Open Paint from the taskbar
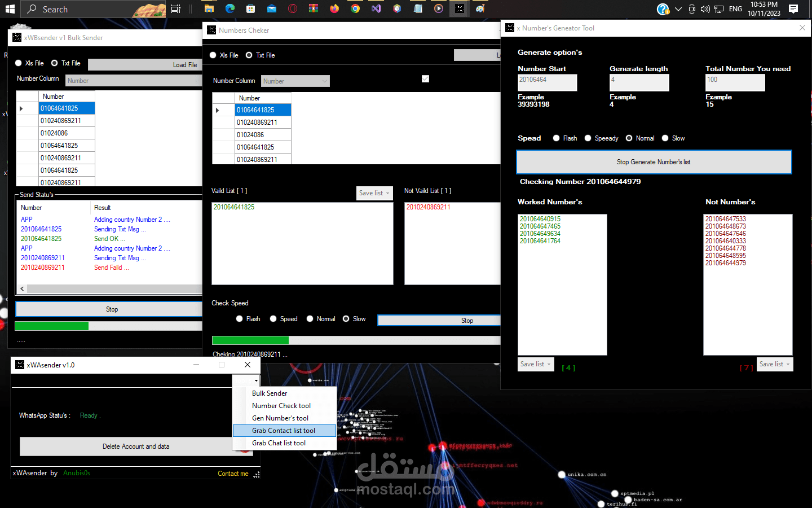This screenshot has height=508, width=812. point(480,8)
